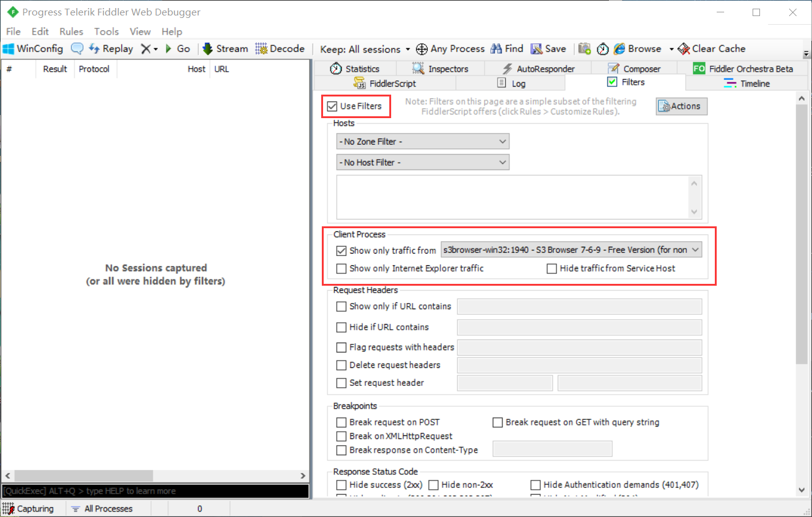Click the camera screenshot icon
This screenshot has width=812, height=517.
[x=584, y=49]
